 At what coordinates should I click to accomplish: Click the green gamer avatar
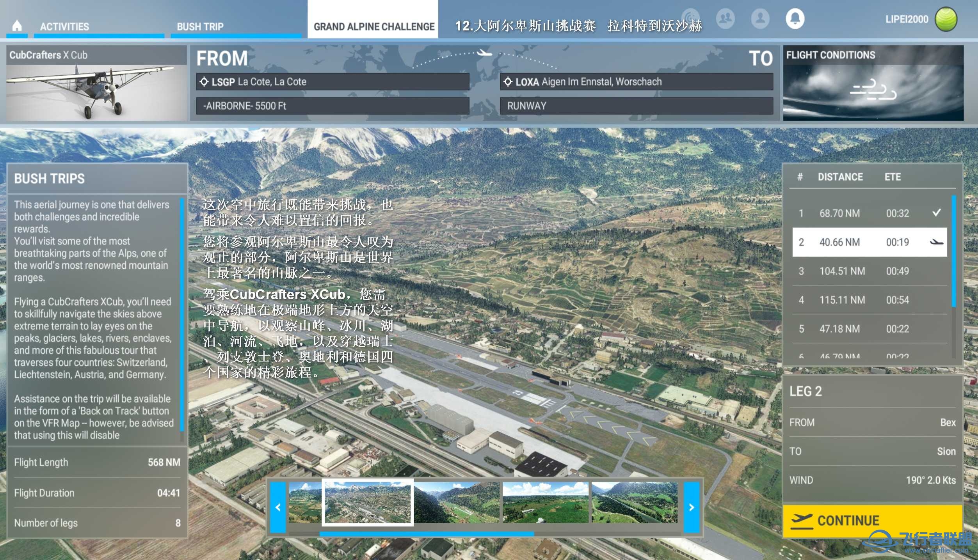click(x=946, y=19)
